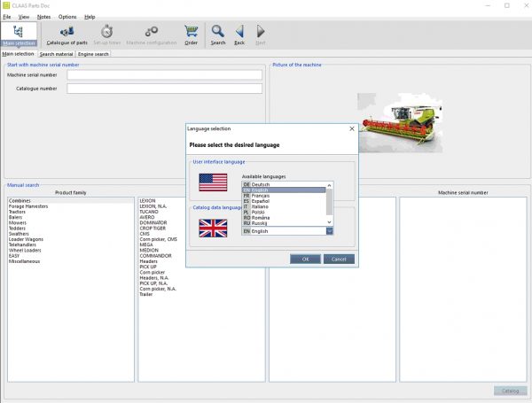Click the US flag in the language dialog
Screen dimensions: 532x403
213,182
